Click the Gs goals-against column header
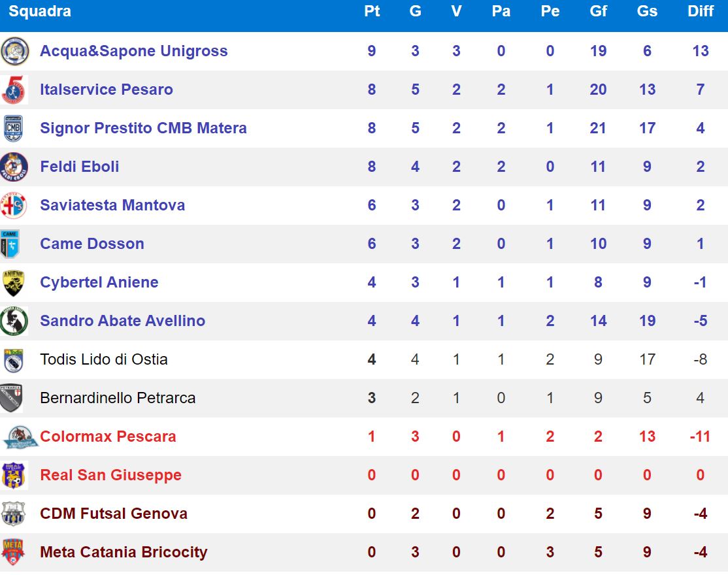Screen dimensions: 728x575 [647, 12]
